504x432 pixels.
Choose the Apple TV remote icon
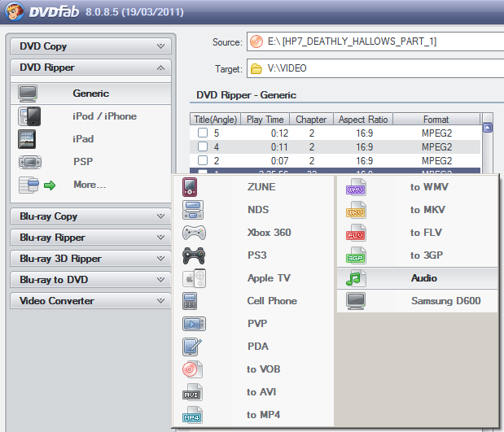click(194, 278)
